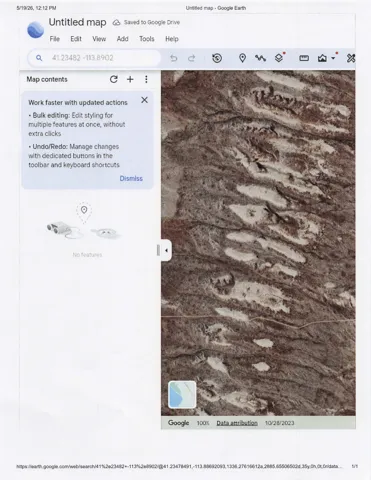
Task: Click the building outline toolbar icon
Action: pos(322,58)
